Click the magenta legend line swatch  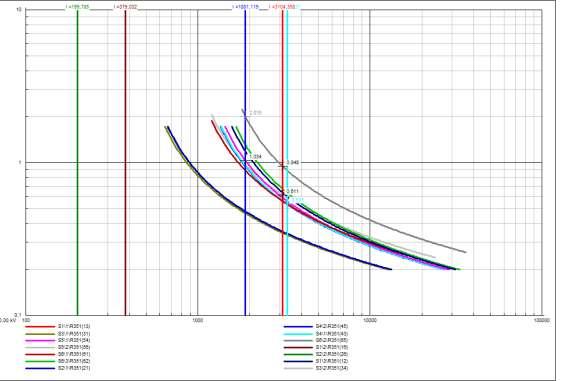[40, 340]
